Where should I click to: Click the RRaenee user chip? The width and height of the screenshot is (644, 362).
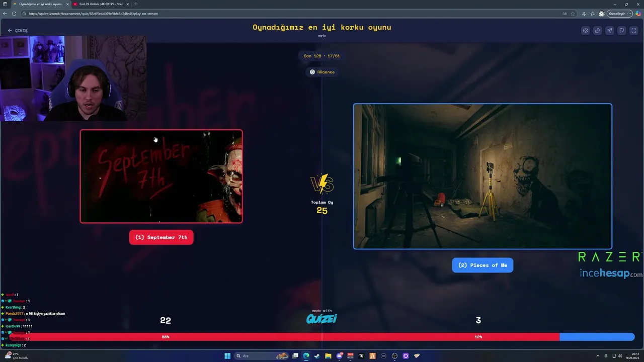(x=322, y=72)
